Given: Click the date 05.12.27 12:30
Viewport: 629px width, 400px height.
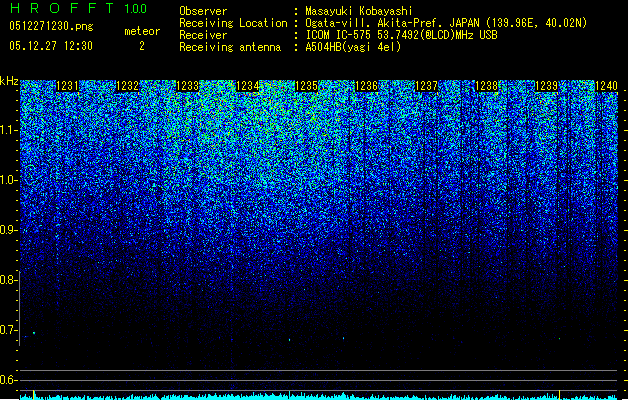Looking at the screenshot, I should pyautogui.click(x=51, y=46).
